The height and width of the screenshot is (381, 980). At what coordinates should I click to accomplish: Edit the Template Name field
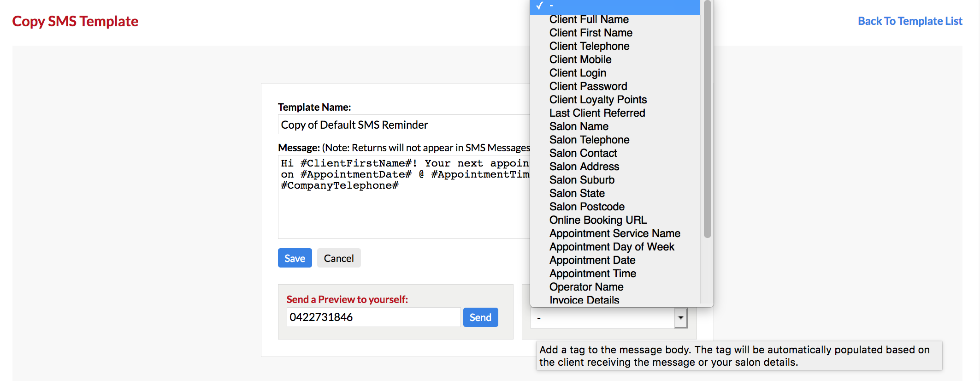click(404, 125)
